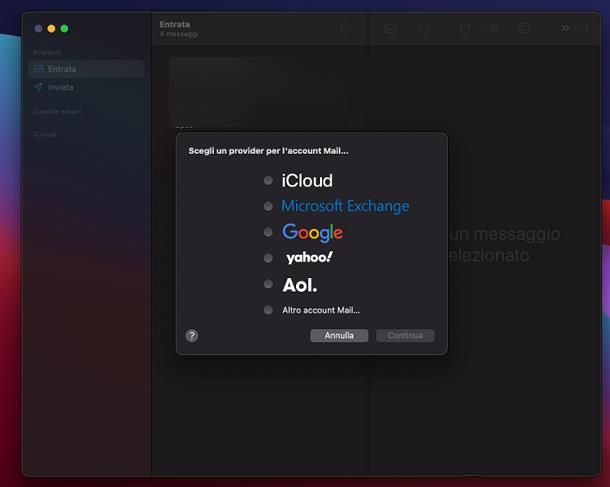Click the yellow minimize window button
The image size is (610, 487).
point(51,28)
